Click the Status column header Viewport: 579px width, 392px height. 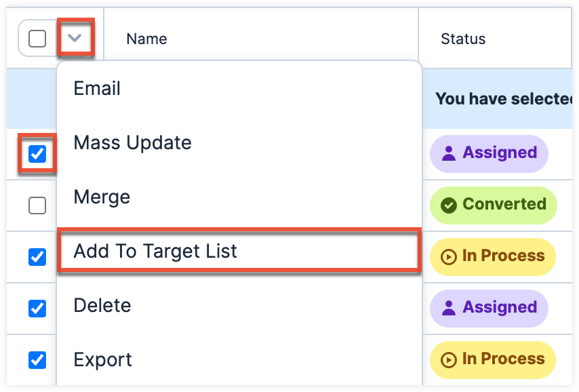tap(463, 39)
